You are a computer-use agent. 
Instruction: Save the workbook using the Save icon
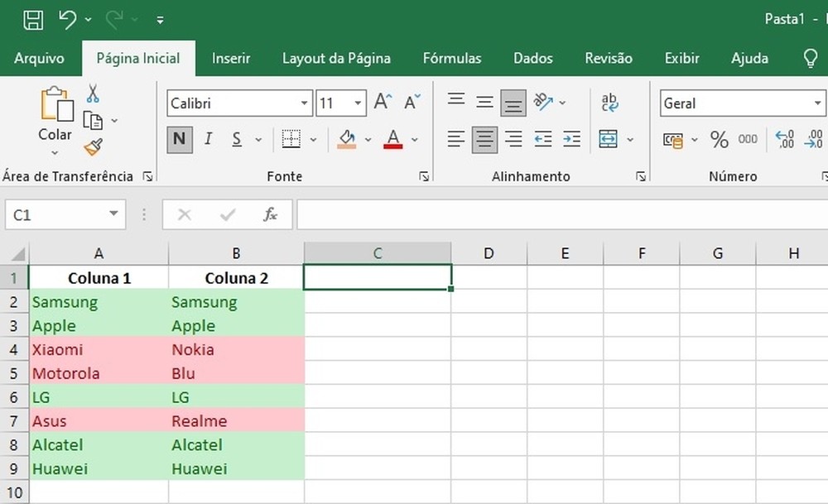coord(32,19)
